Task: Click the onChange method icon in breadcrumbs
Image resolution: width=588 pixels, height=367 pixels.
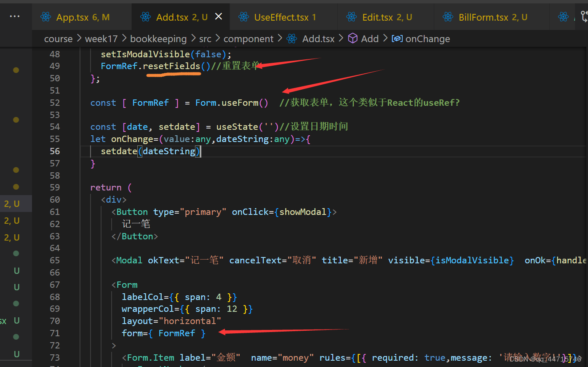Action: click(396, 38)
